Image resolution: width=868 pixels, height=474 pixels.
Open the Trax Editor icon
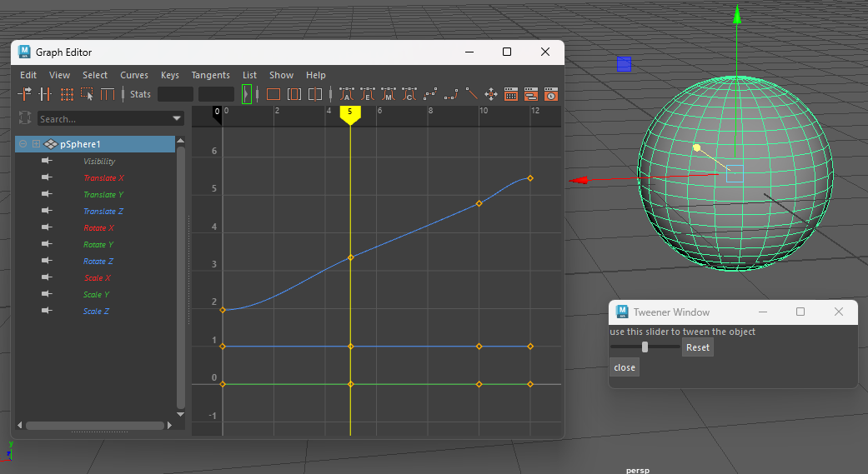point(531,94)
